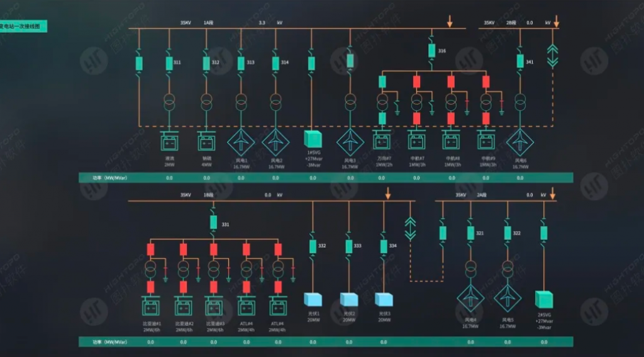Screen dimensions: 644x357
Task: Click the 1#SVG green cube device
Action: coord(313,139)
